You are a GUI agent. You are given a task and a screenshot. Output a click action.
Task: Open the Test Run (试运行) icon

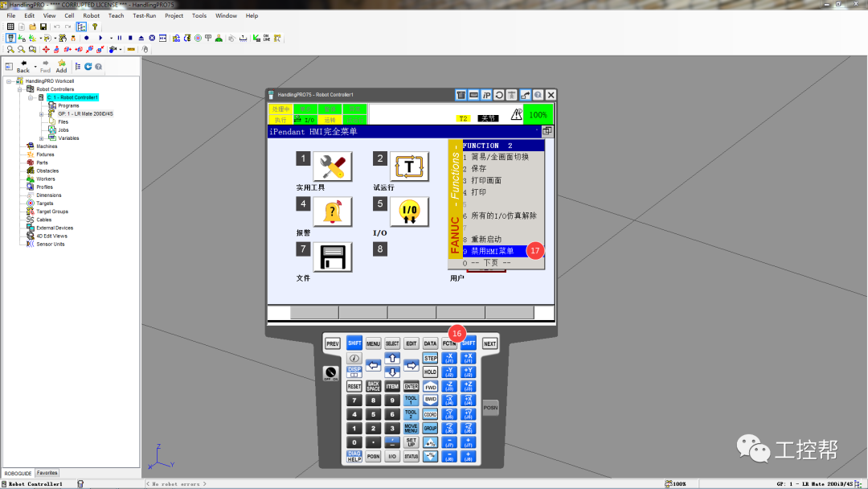click(x=409, y=166)
